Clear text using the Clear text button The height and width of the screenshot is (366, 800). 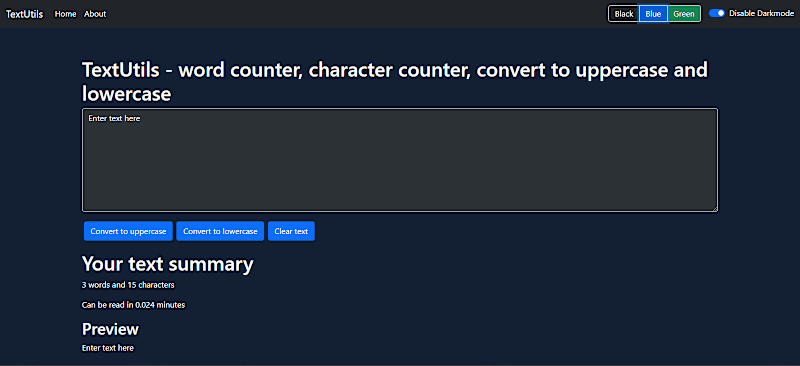coord(291,231)
